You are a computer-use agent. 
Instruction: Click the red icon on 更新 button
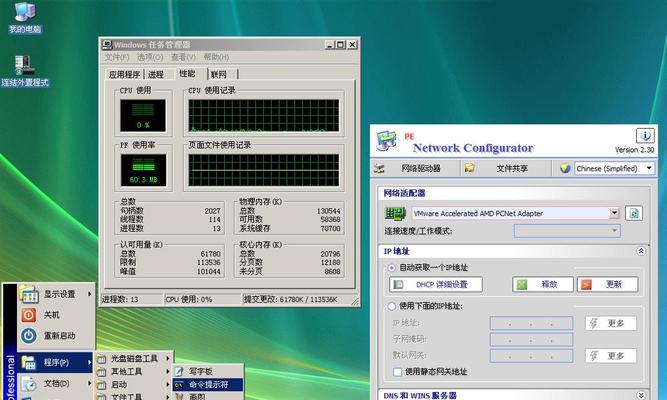point(587,284)
